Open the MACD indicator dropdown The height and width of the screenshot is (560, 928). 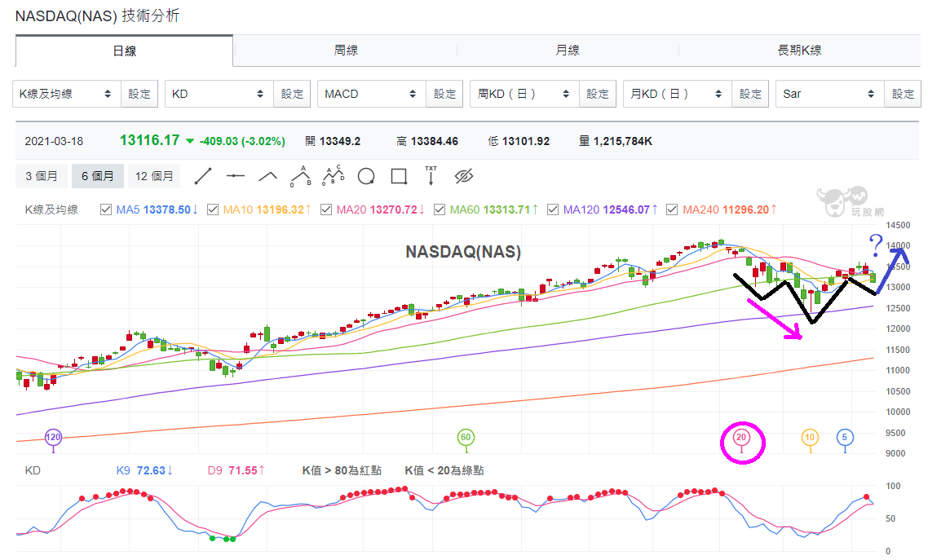tap(372, 94)
